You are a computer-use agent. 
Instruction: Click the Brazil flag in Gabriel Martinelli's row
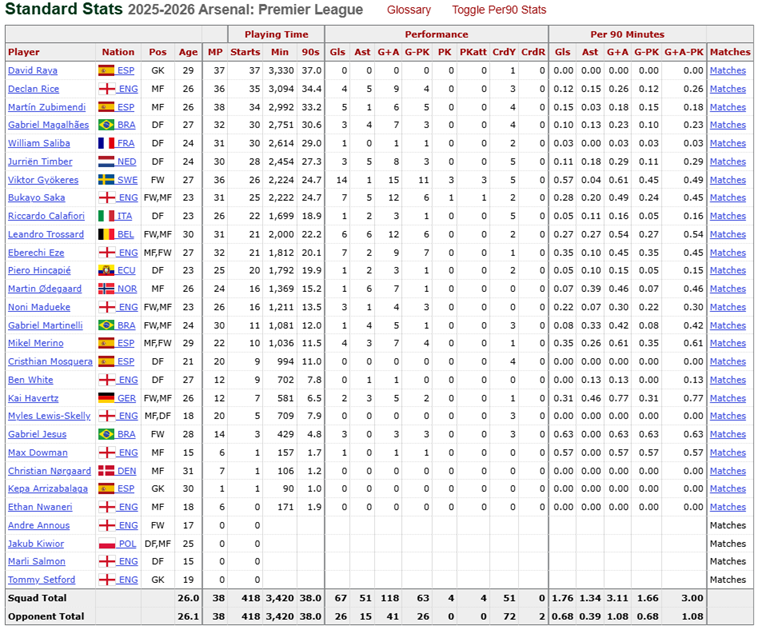pos(106,325)
